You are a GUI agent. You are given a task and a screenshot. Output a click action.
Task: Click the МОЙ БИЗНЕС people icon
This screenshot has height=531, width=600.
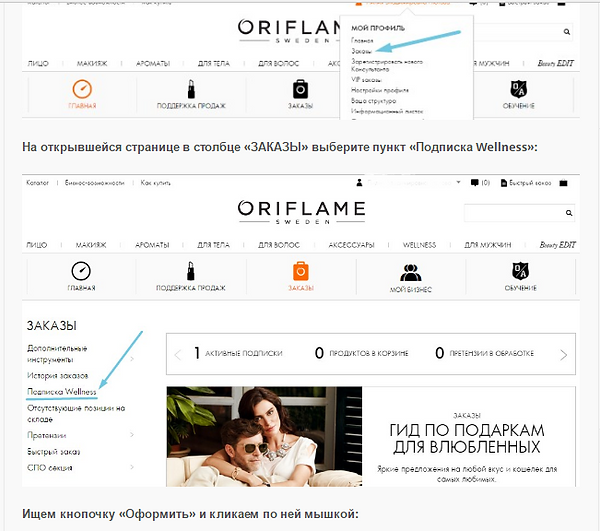[x=410, y=272]
